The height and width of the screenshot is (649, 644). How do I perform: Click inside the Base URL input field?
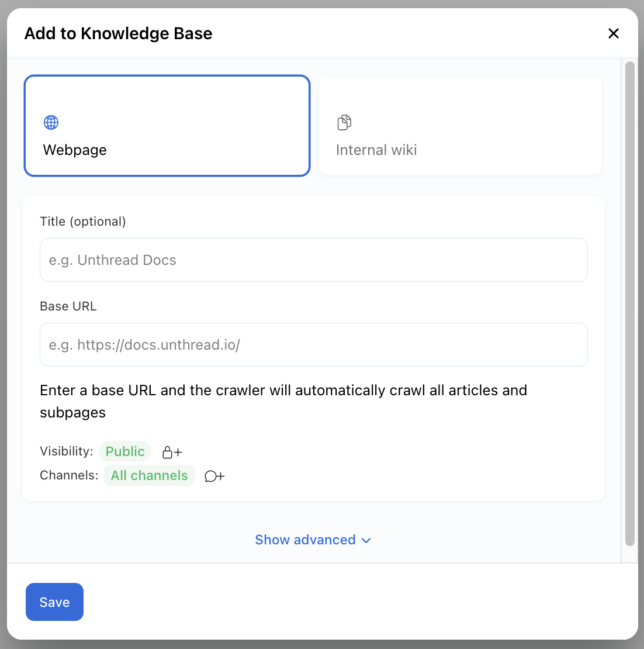(x=313, y=344)
